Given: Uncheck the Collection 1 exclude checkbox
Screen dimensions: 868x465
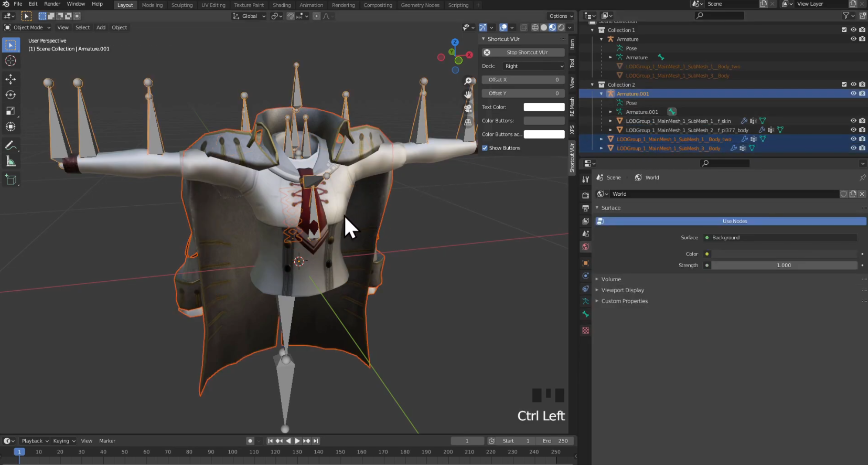Looking at the screenshot, I should [x=844, y=30].
